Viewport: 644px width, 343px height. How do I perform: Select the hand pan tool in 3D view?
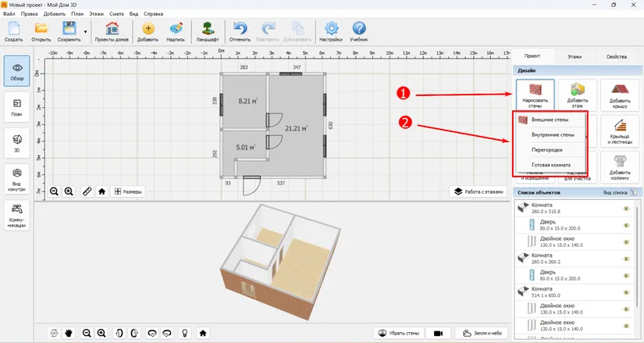(69, 333)
